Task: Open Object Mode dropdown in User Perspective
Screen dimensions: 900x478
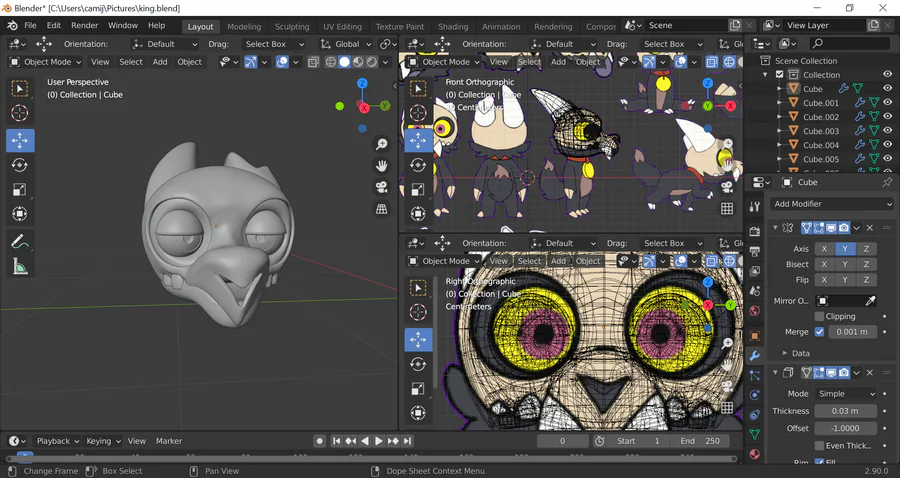Action: 45,62
